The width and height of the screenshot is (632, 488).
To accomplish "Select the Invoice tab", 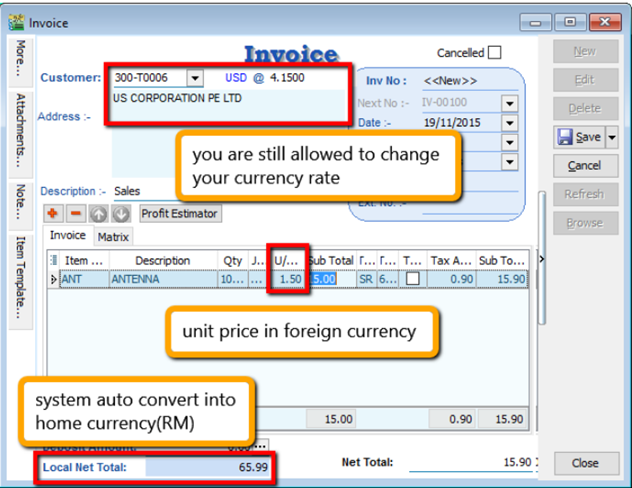I will pyautogui.click(x=68, y=236).
